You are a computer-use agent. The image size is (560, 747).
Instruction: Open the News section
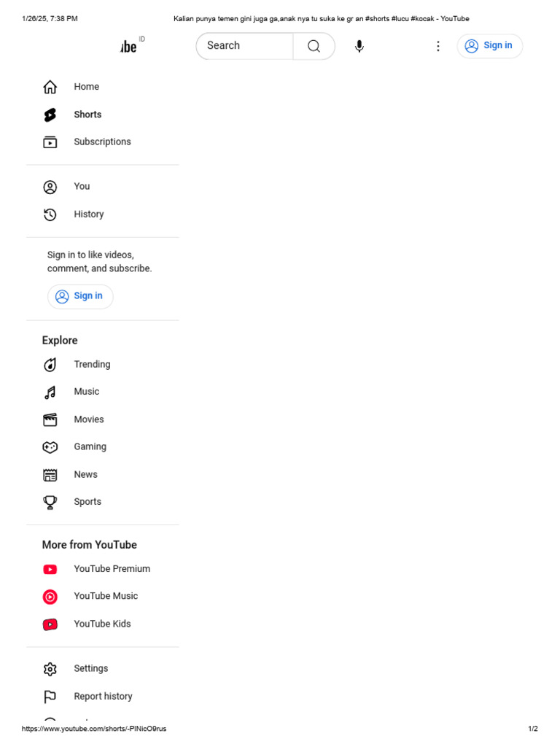click(86, 474)
